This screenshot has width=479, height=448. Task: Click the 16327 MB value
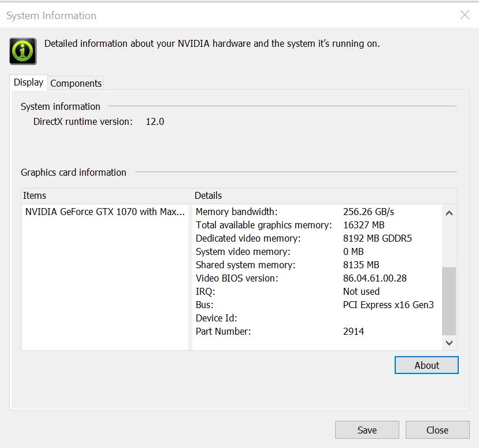tap(363, 225)
